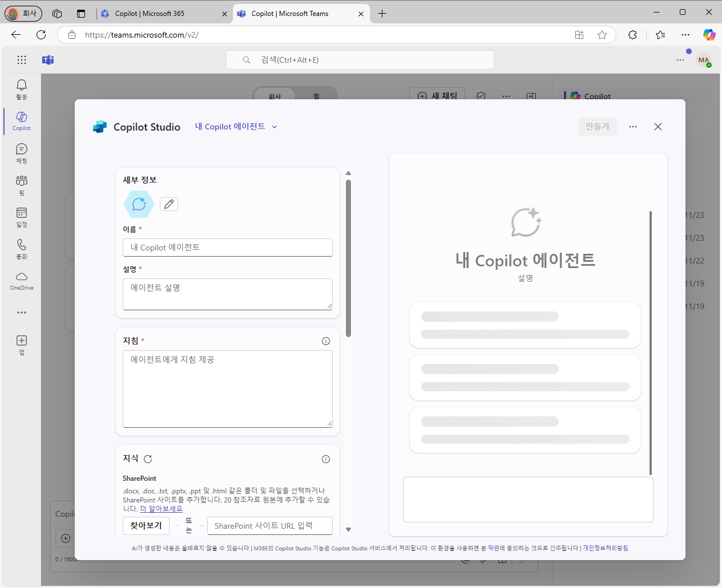Viewport: 722px width, 588px height.
Task: Open the app launcher waffle grid
Action: (x=22, y=60)
